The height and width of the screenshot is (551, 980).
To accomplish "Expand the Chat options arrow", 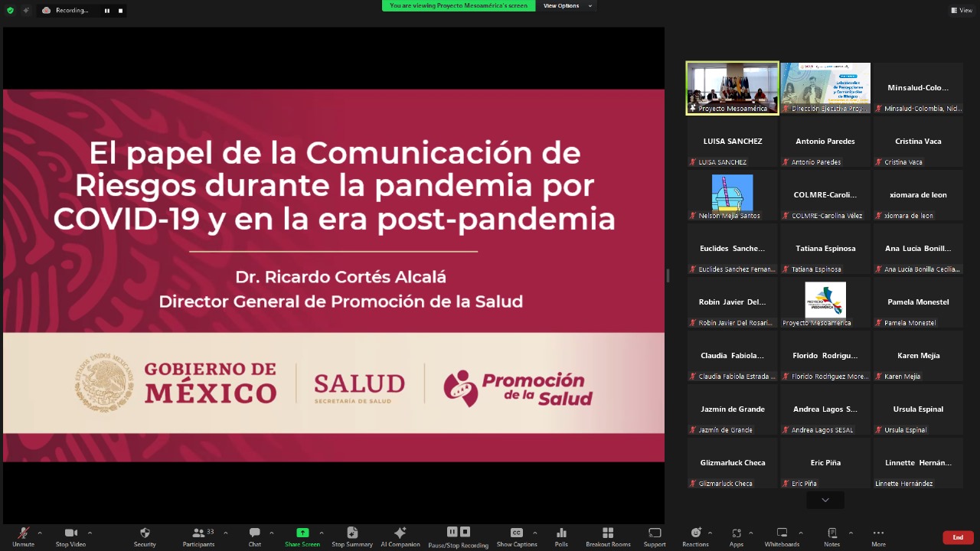I will click(273, 533).
